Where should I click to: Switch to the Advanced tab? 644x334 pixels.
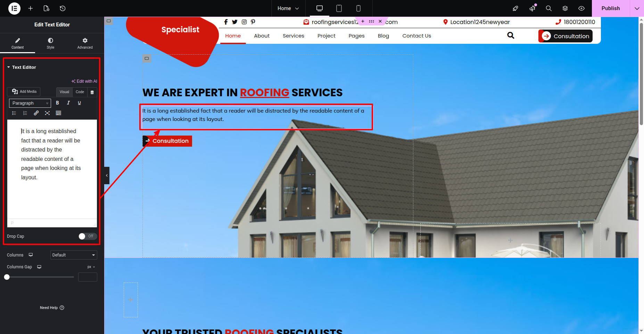point(85,43)
